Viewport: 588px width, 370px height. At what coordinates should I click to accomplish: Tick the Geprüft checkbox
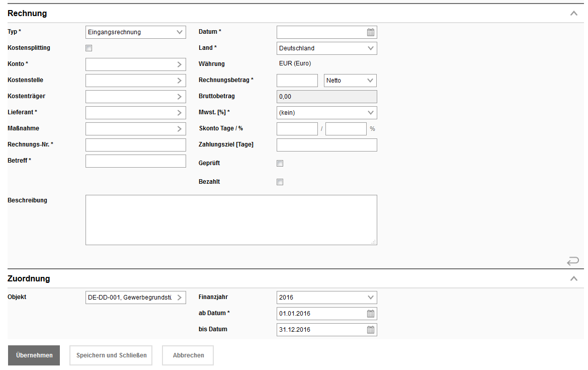click(x=280, y=164)
